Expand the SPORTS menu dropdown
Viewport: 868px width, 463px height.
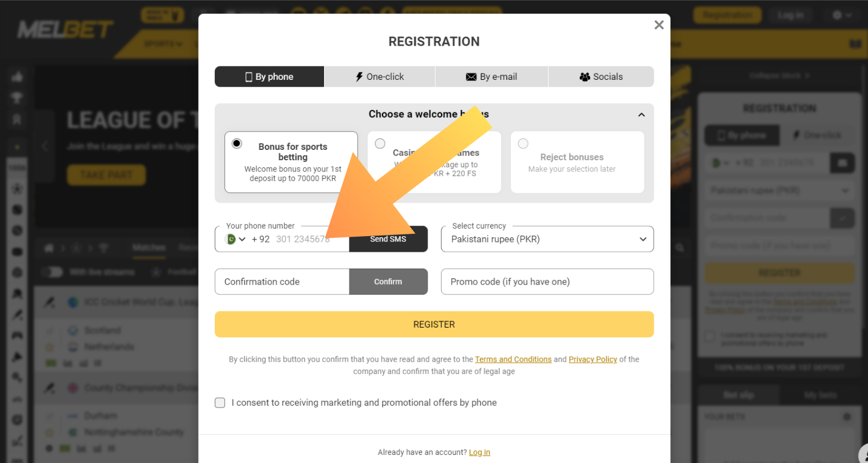(x=163, y=44)
